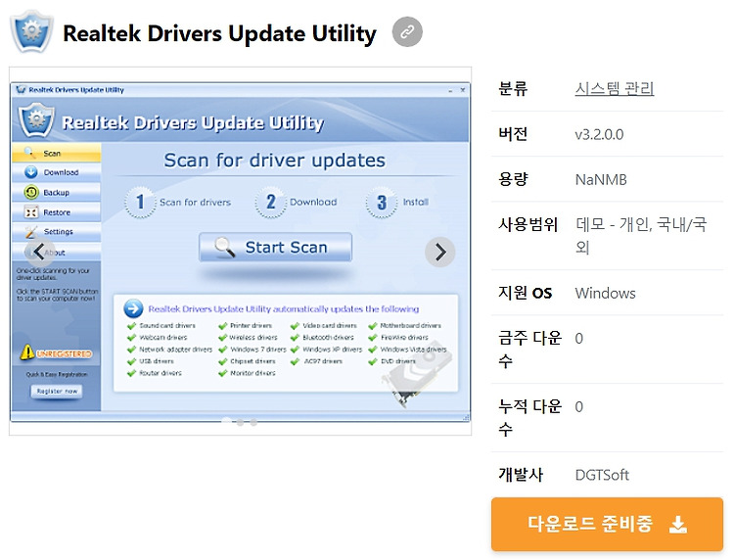
Task: Click the version value v3.2.0.0
Action: [x=599, y=134]
